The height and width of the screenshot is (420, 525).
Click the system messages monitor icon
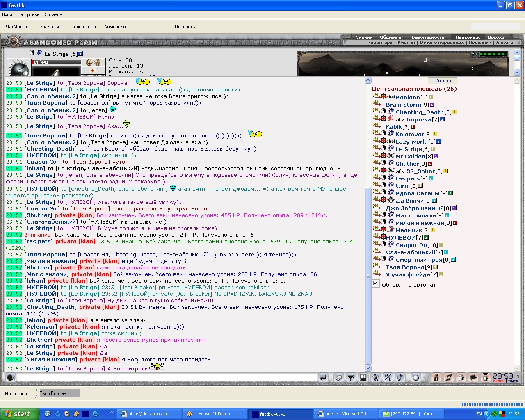click(363, 378)
